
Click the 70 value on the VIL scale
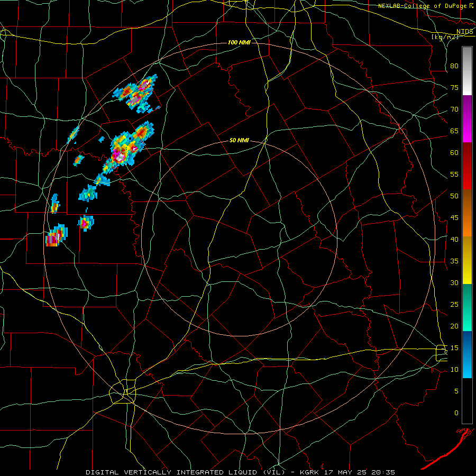pos(454,109)
